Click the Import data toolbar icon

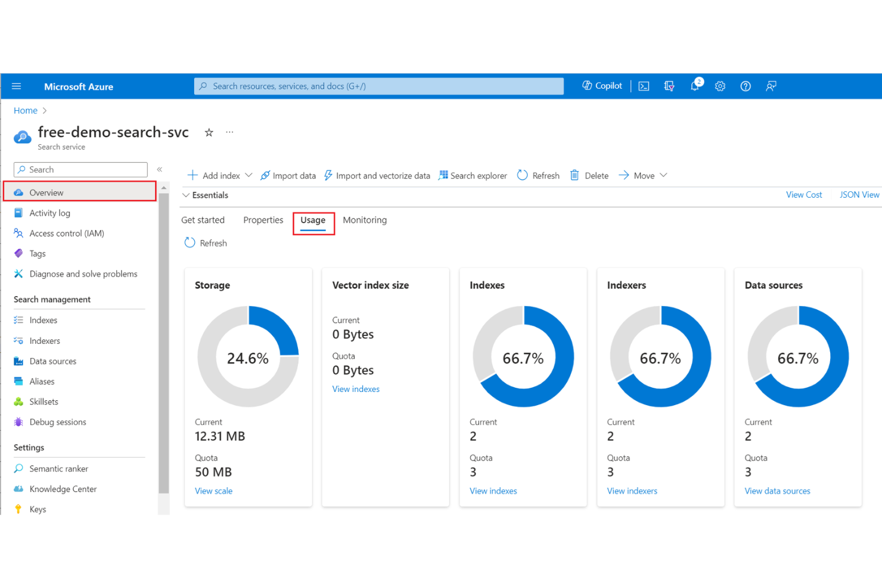(x=288, y=175)
